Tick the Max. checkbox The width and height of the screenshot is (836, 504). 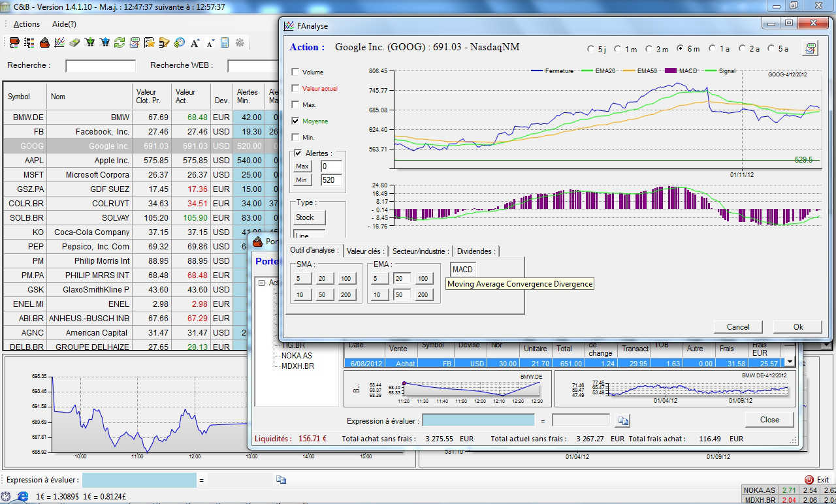(295, 104)
